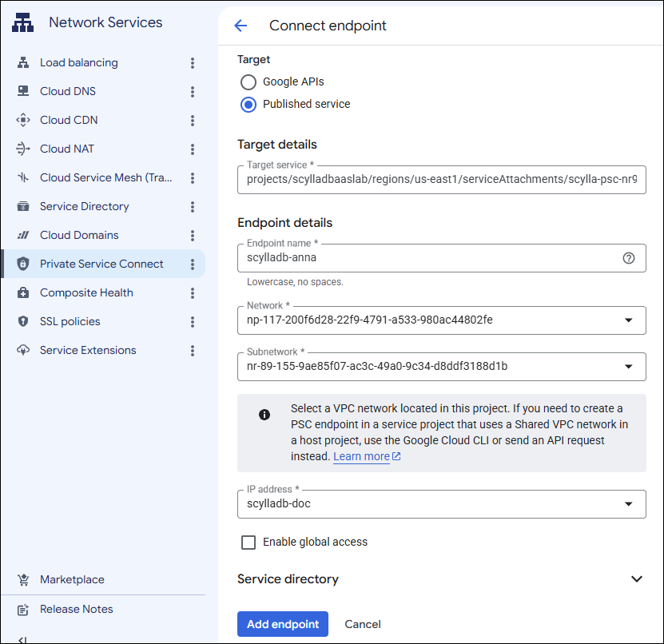The height and width of the screenshot is (644, 664).
Task: Click the Cloud DNS sidebar icon
Action: 23,91
